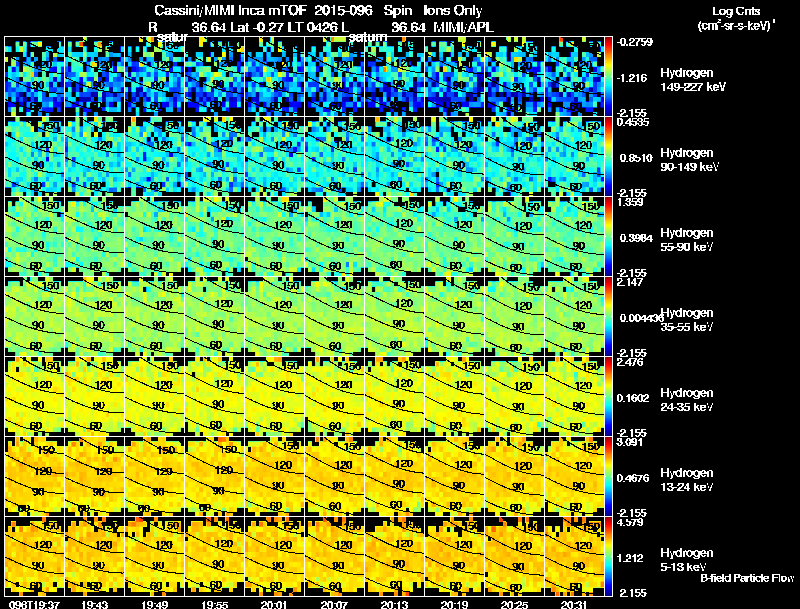Select the 20:01 panel in the 35-55 keV row

point(274,316)
